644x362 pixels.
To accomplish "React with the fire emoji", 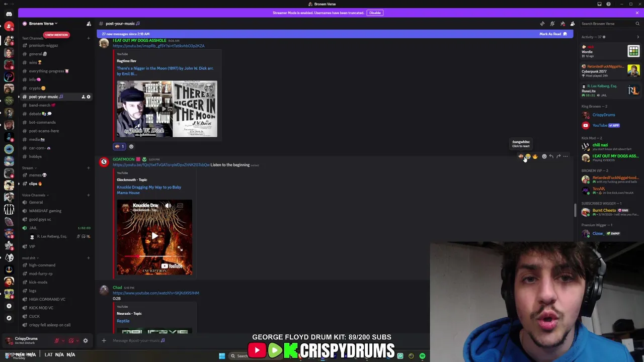I will tap(535, 156).
